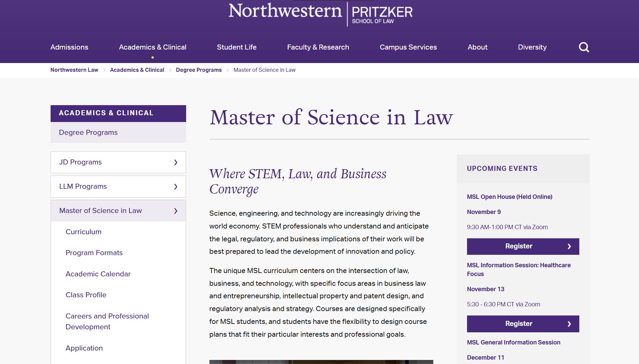The width and height of the screenshot is (639, 364).
Task: Register for the MSL Open House event
Action: click(523, 246)
